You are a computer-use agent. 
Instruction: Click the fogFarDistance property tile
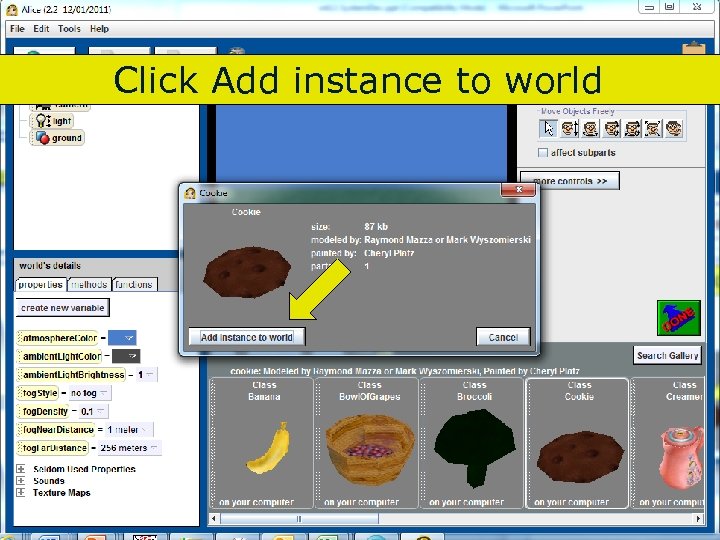[53, 448]
